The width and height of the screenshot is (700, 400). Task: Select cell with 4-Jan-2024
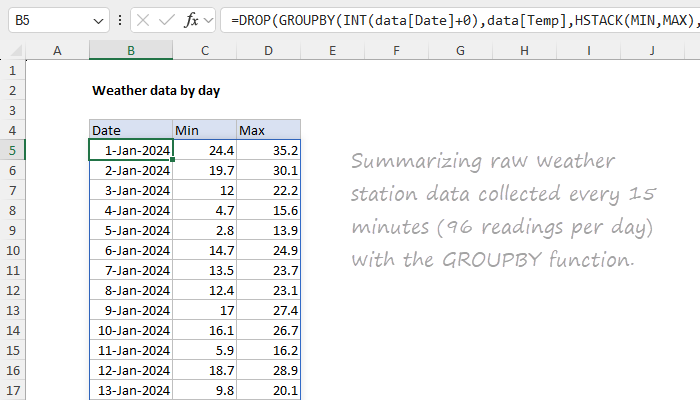click(x=131, y=210)
